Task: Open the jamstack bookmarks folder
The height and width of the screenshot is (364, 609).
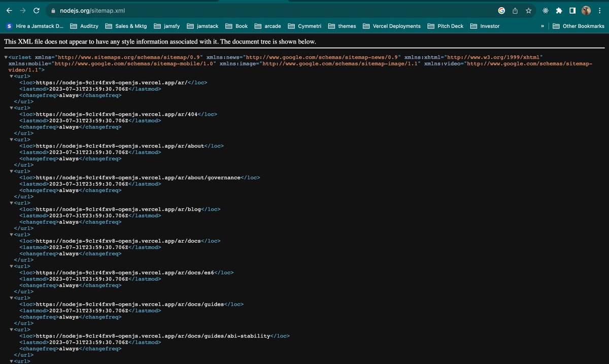Action: pos(202,26)
